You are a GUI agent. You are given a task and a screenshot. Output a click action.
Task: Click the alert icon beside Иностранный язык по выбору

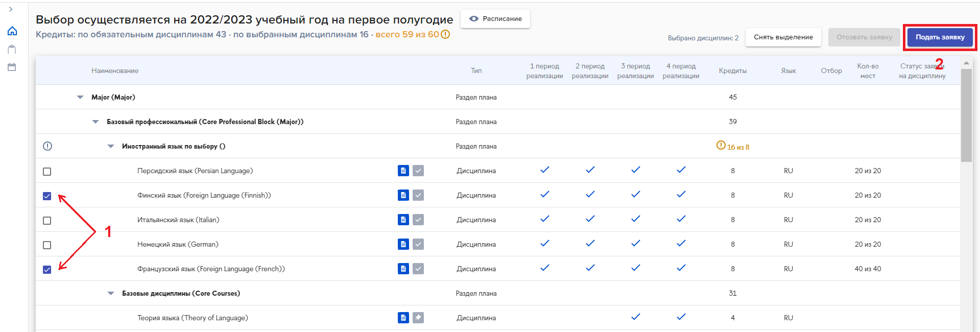click(47, 147)
